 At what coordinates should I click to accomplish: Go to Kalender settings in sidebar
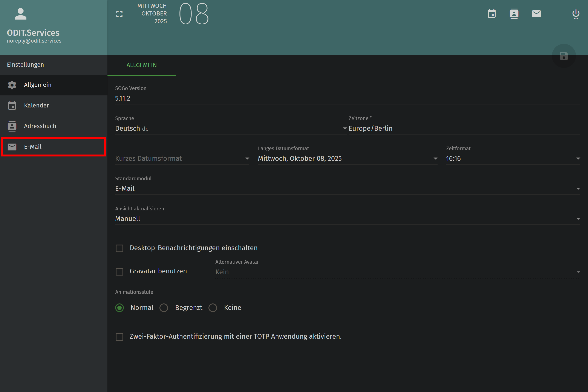(37, 106)
